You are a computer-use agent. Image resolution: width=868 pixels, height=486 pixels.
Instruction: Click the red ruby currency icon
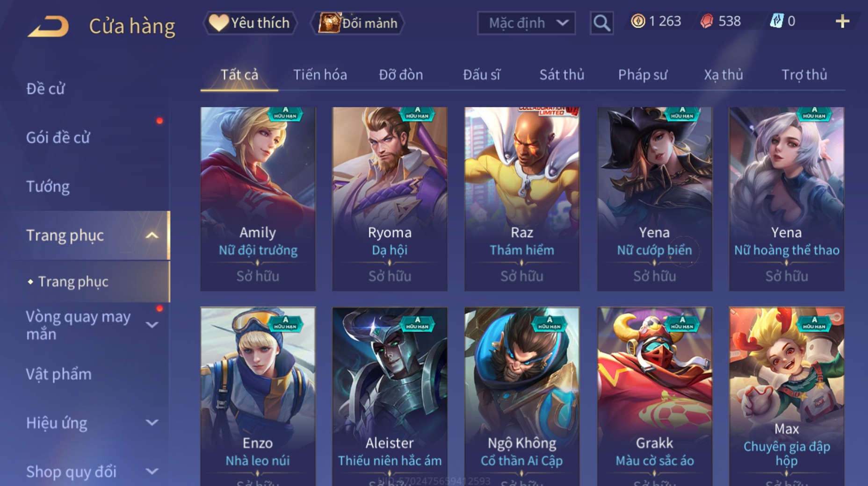tap(707, 21)
